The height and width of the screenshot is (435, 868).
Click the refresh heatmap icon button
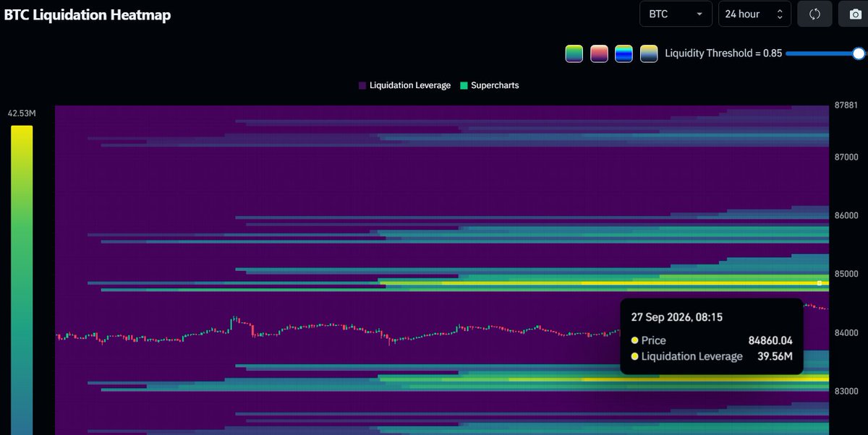(x=814, y=14)
